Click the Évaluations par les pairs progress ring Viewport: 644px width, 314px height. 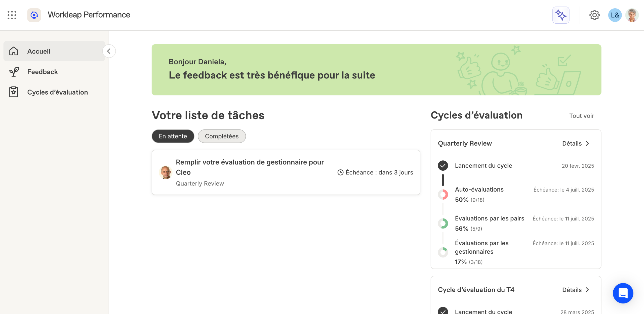pyautogui.click(x=443, y=223)
